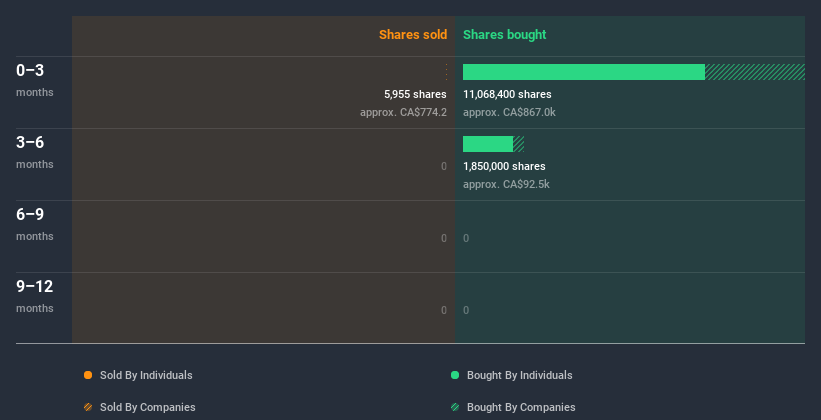Viewport: 821px width, 420px height.
Task: Click the 5,955 shares value
Action: (x=415, y=94)
